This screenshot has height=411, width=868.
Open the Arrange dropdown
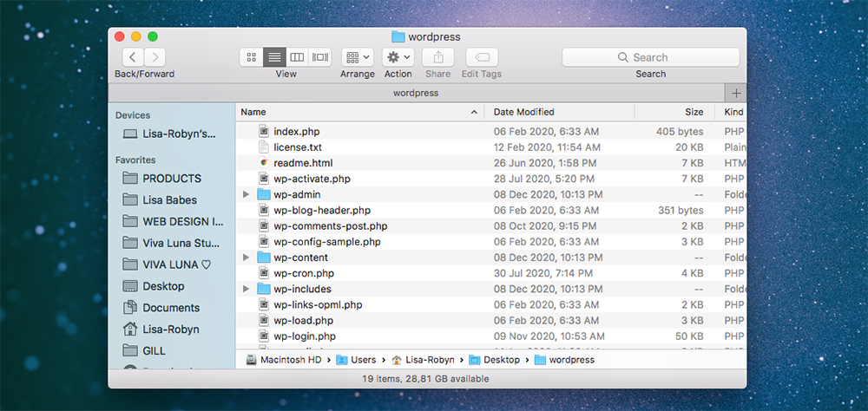tap(357, 57)
